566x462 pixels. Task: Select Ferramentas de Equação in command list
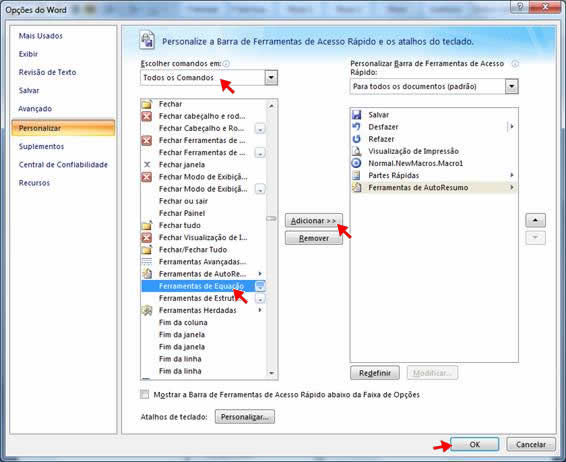[x=203, y=286]
